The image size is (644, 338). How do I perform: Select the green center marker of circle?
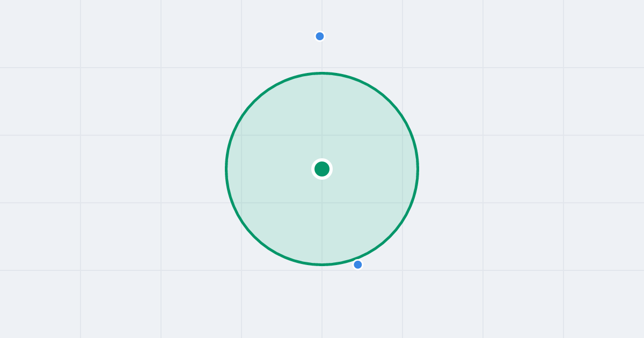tap(322, 169)
